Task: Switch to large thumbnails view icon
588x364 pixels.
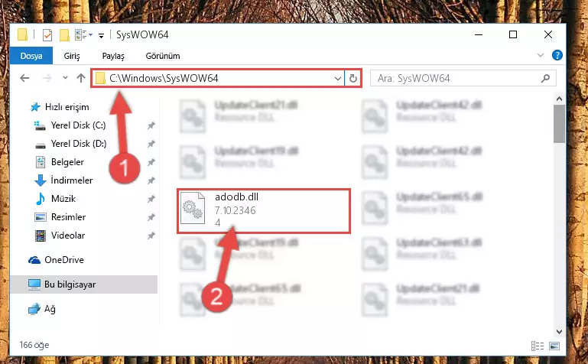Action: [x=554, y=346]
